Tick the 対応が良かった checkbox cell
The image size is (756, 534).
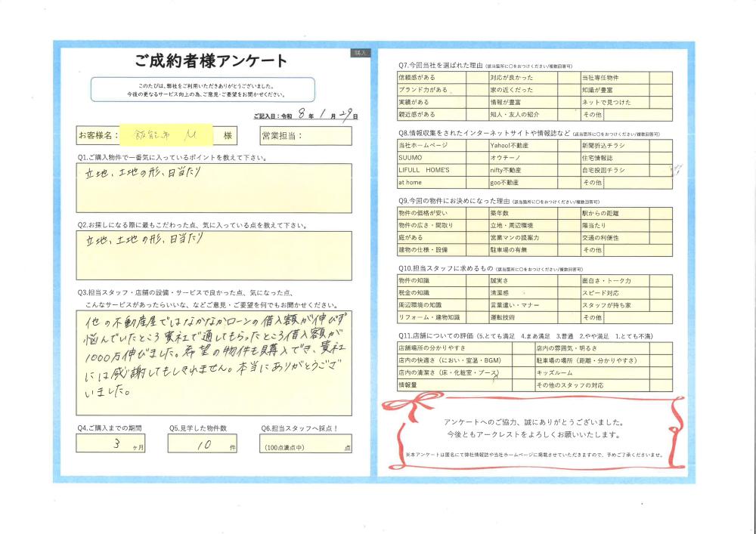pos(568,78)
